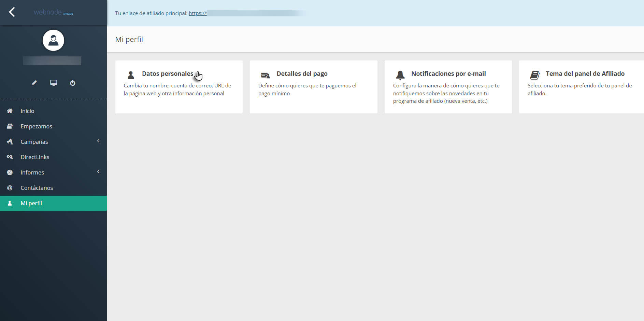Go to Inicio in sidebar
The width and height of the screenshot is (644, 321).
click(27, 111)
